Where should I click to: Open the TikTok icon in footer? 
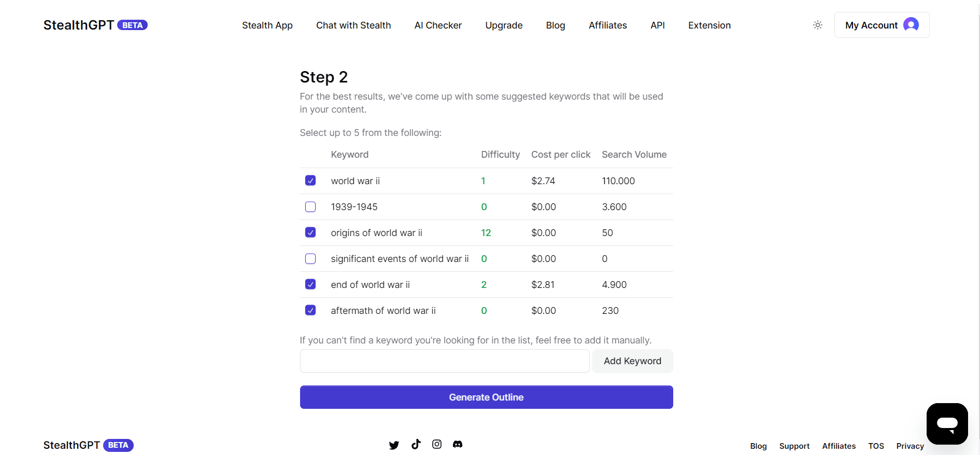pyautogui.click(x=416, y=444)
